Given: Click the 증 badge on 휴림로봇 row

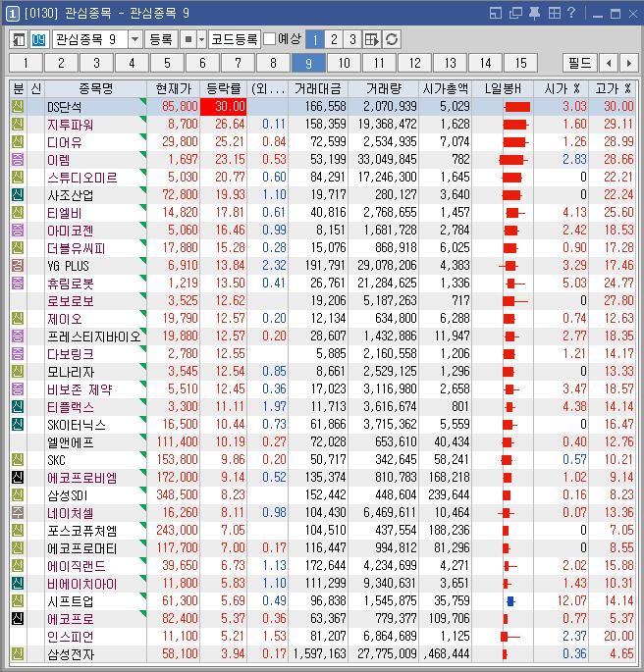Looking at the screenshot, I should click(x=18, y=283).
